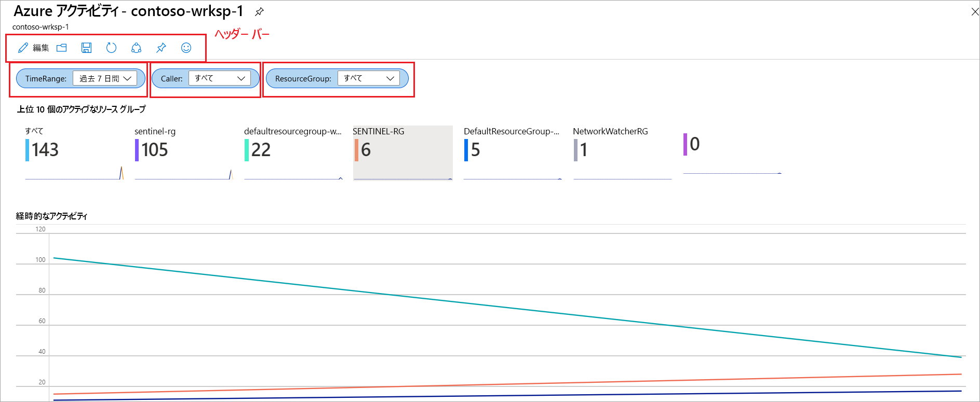
Task: Click the 経時的なアクティビティ chart title
Action: (x=51, y=216)
